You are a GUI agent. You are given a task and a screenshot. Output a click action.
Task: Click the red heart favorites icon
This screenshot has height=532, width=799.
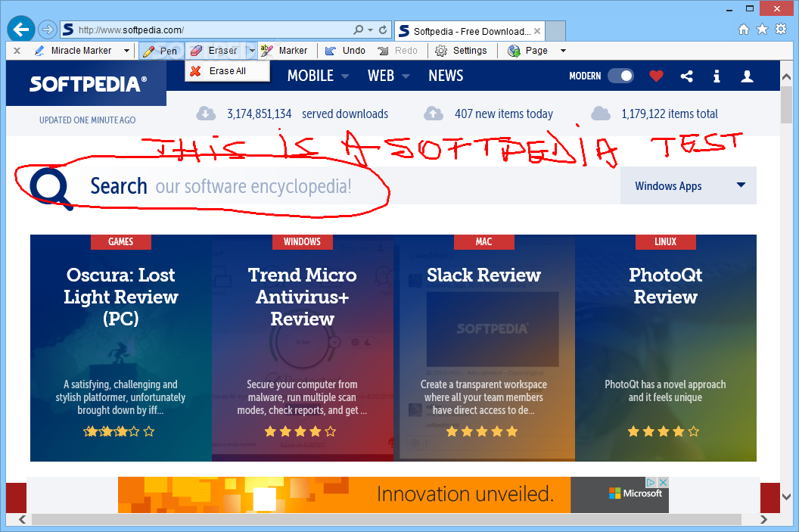click(x=656, y=76)
